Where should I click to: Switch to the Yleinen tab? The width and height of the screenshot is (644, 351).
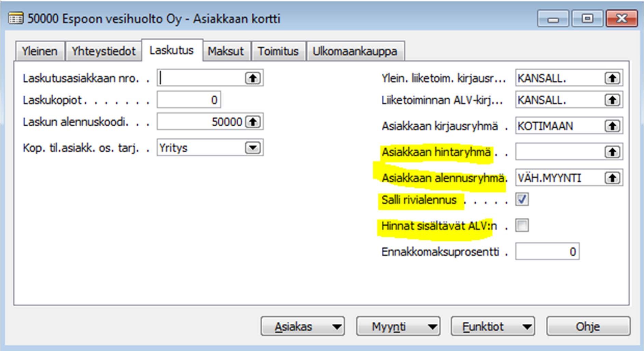pos(40,51)
